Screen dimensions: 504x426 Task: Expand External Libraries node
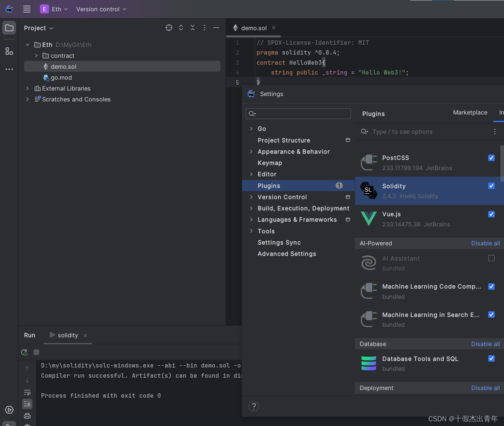pyautogui.click(x=28, y=88)
